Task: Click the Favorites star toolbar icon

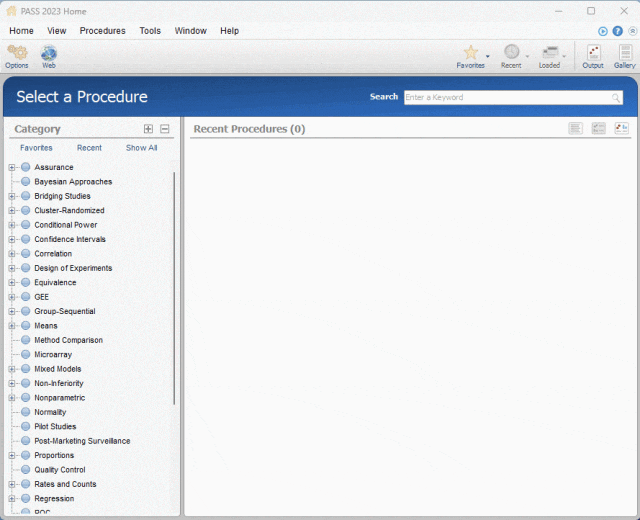Action: tap(471, 52)
